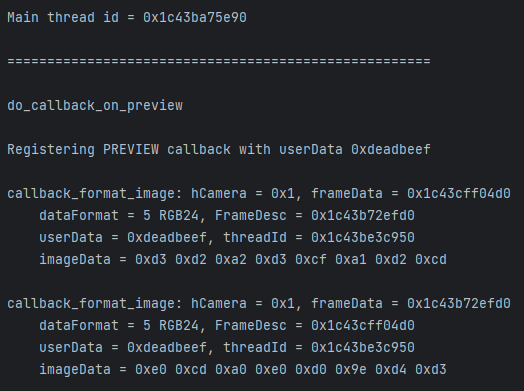Click first threadId value 0x1c43be3c950
Image resolution: width=524 pixels, height=391 pixels.
point(363,238)
